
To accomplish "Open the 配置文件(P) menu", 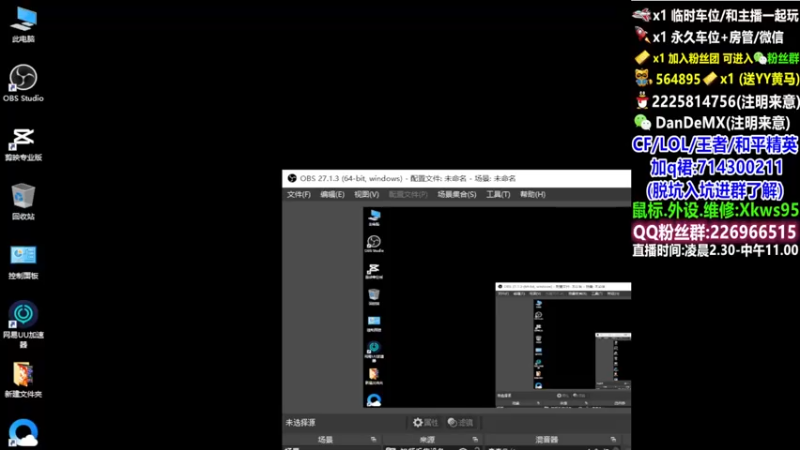I will [x=408, y=194].
